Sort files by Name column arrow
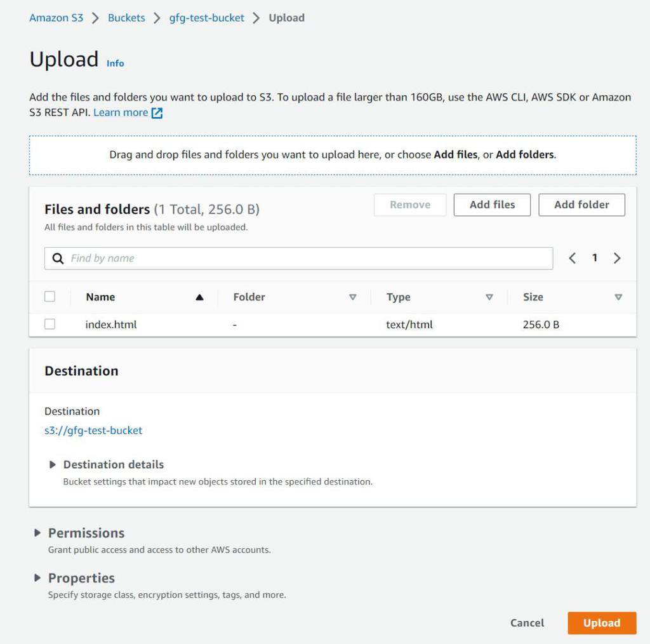The height and width of the screenshot is (644, 650). [199, 297]
